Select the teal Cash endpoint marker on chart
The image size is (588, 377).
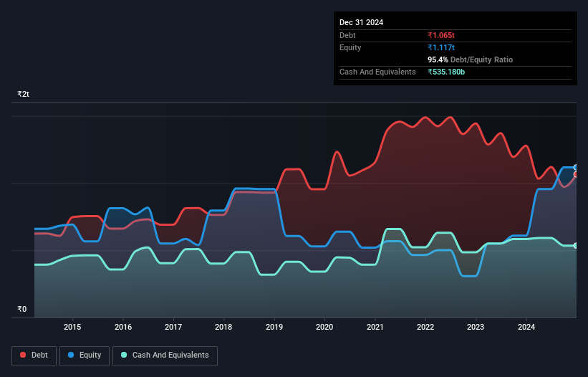click(x=576, y=246)
